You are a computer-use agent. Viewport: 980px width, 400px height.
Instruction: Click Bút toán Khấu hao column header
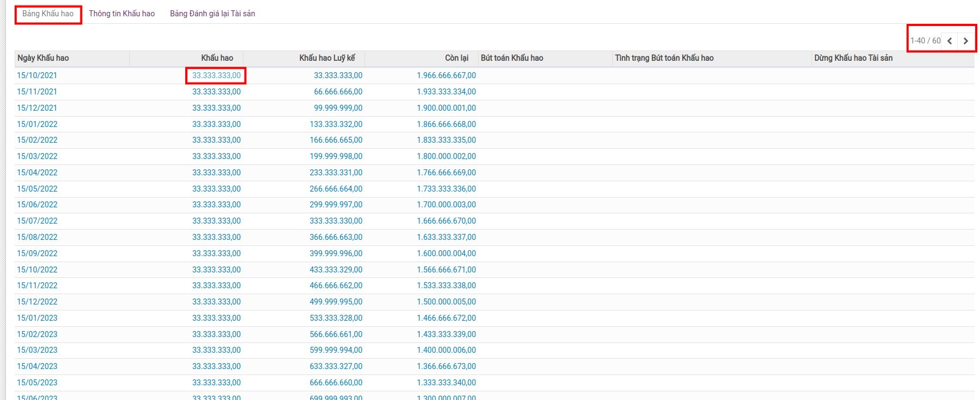[x=512, y=58]
